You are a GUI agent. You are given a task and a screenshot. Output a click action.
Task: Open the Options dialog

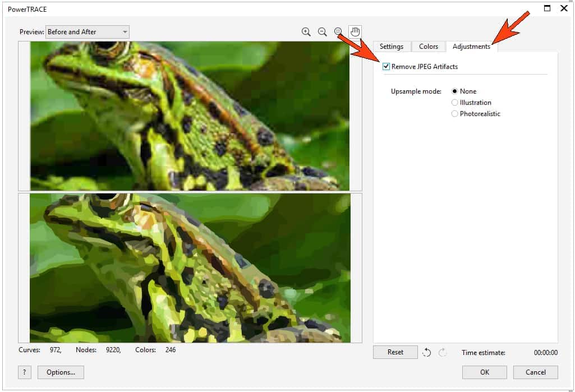click(x=60, y=372)
